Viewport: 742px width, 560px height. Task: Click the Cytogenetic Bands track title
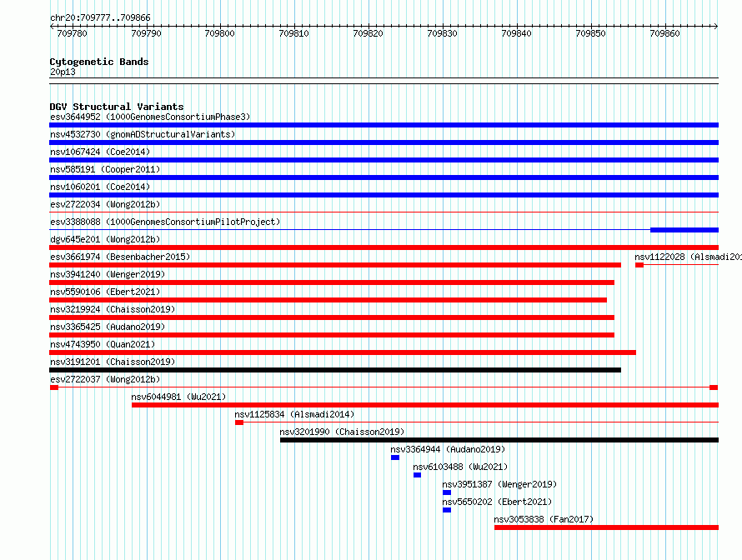99,62
